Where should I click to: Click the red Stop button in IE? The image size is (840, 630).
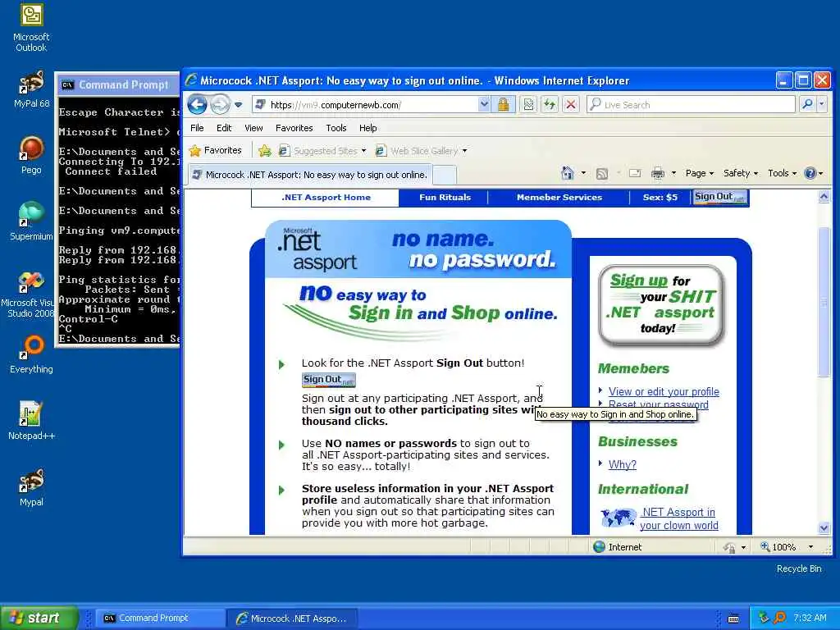[x=571, y=104]
